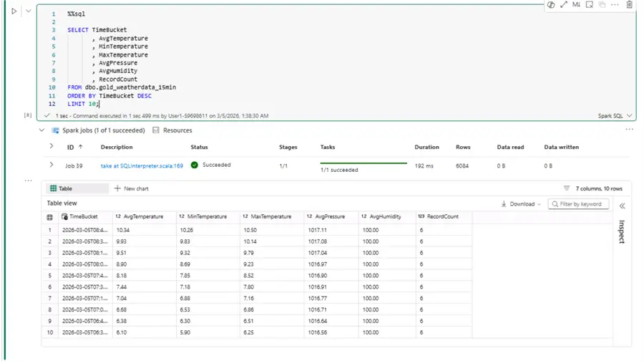
Task: Click dimmed overlapping-windows icon in cell toolbar
Action: point(602,4)
